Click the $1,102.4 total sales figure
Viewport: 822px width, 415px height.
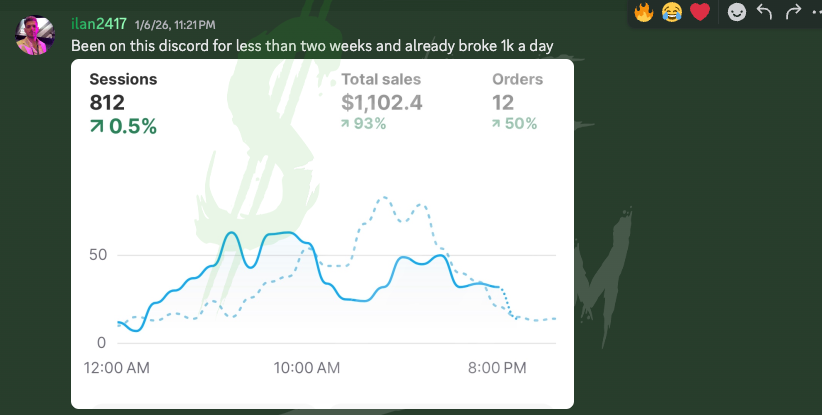pyautogui.click(x=383, y=101)
